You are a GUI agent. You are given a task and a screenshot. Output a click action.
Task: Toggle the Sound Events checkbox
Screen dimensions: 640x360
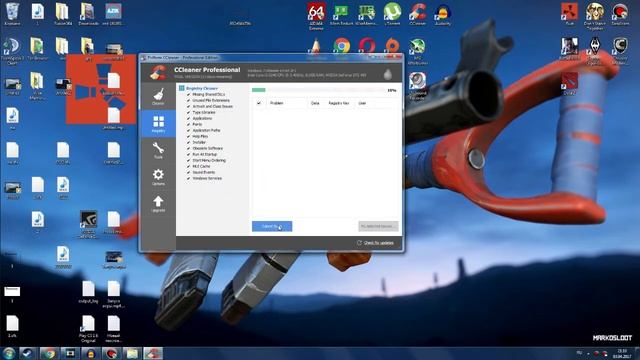coord(189,172)
